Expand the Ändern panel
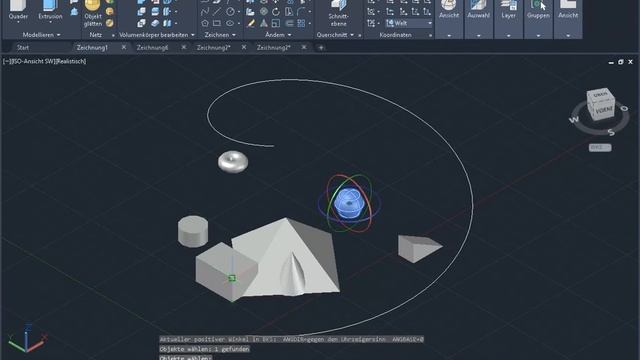Screen dimensions: 640x360 278,35
